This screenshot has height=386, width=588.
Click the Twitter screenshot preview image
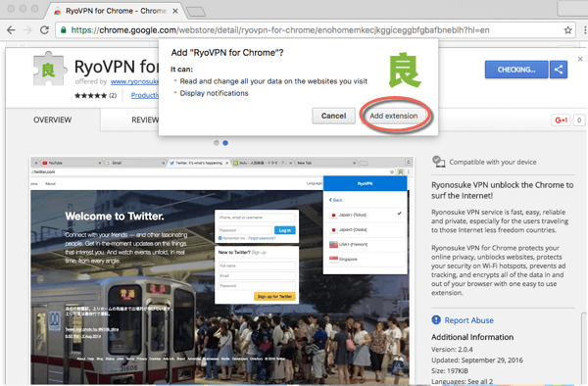click(x=222, y=270)
